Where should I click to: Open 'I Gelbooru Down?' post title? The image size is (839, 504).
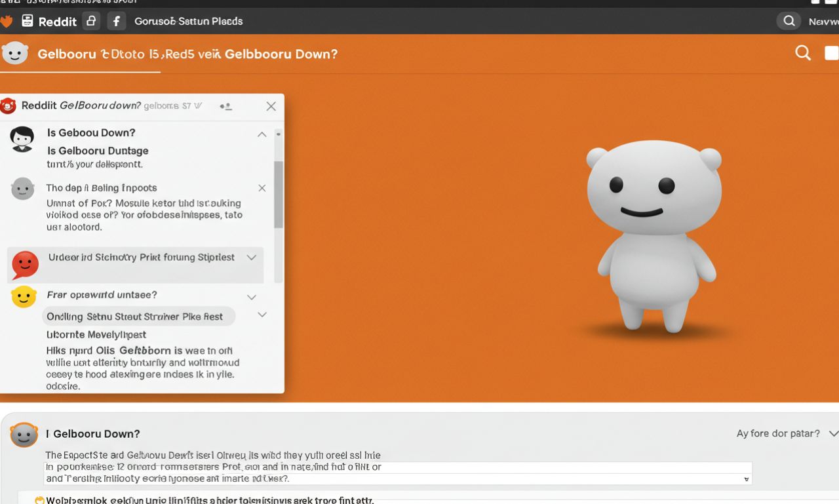point(93,434)
